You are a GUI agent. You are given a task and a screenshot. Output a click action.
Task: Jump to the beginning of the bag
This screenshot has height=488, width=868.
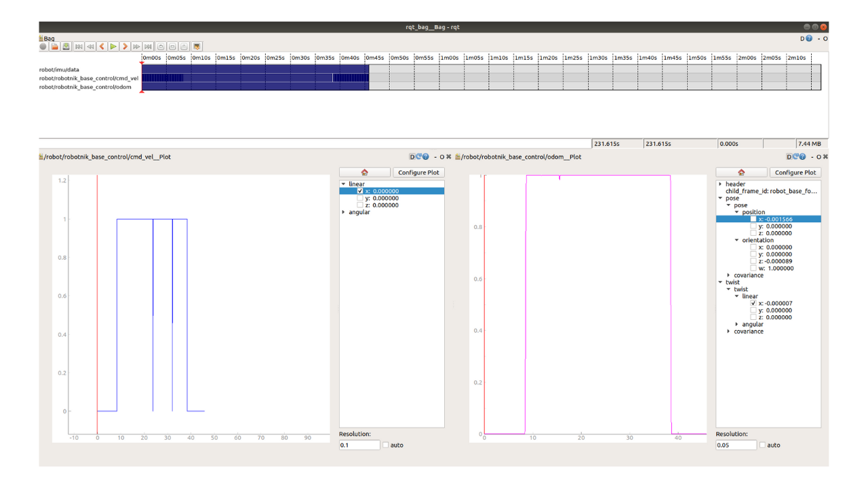tap(79, 47)
